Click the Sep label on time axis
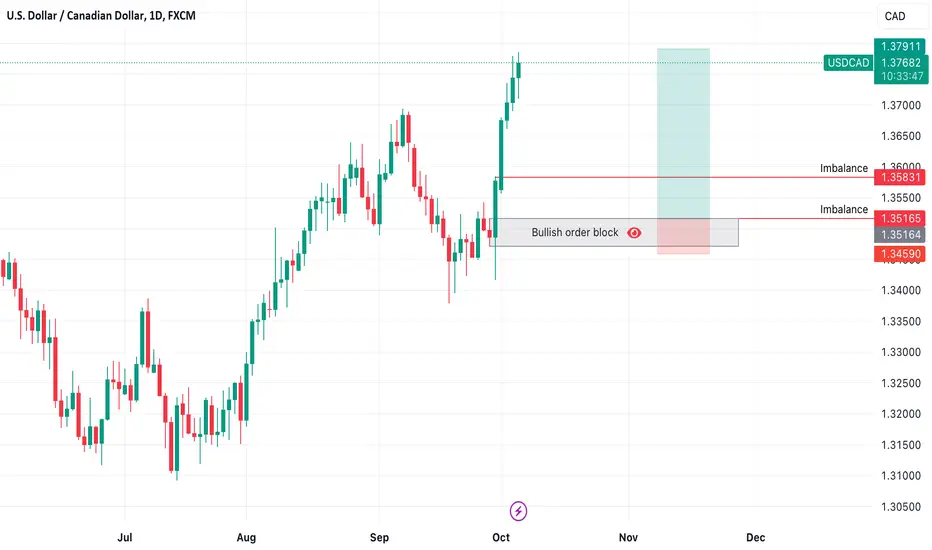Viewport: 932px width, 550px height. (x=379, y=538)
